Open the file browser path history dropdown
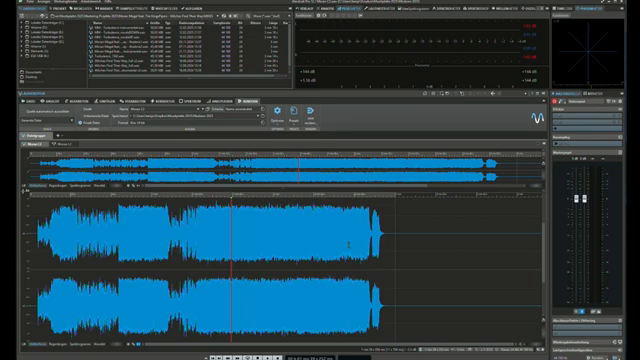Screen dimensions: 640x360 (x=218, y=16)
